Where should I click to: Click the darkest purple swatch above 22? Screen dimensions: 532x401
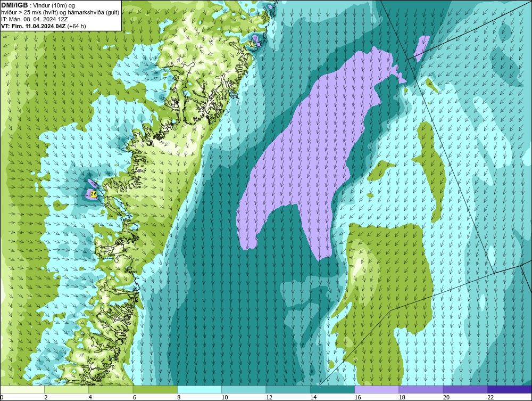(x=510, y=389)
